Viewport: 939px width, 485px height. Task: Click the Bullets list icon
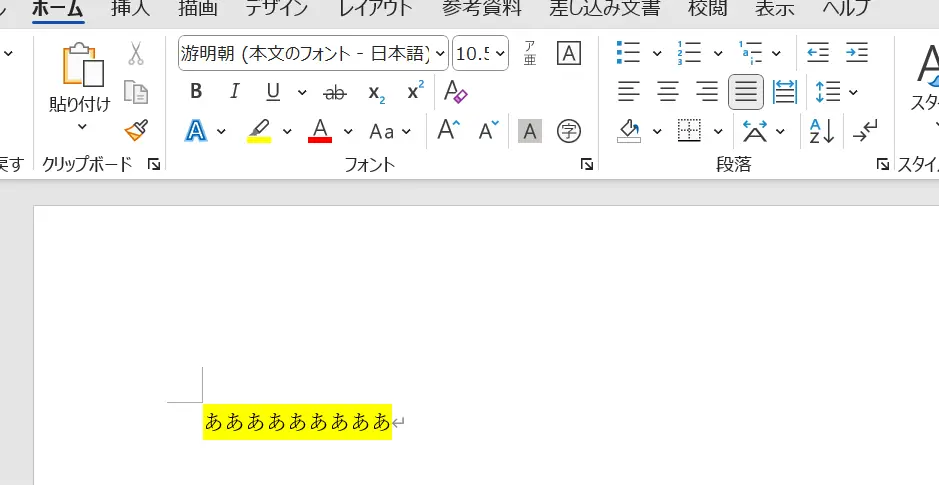coord(628,53)
